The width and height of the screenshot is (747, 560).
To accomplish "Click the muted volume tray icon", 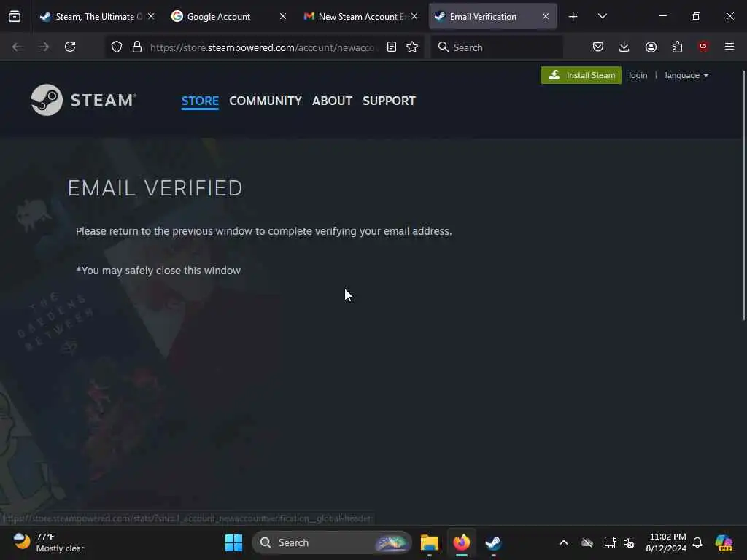I will tap(629, 542).
